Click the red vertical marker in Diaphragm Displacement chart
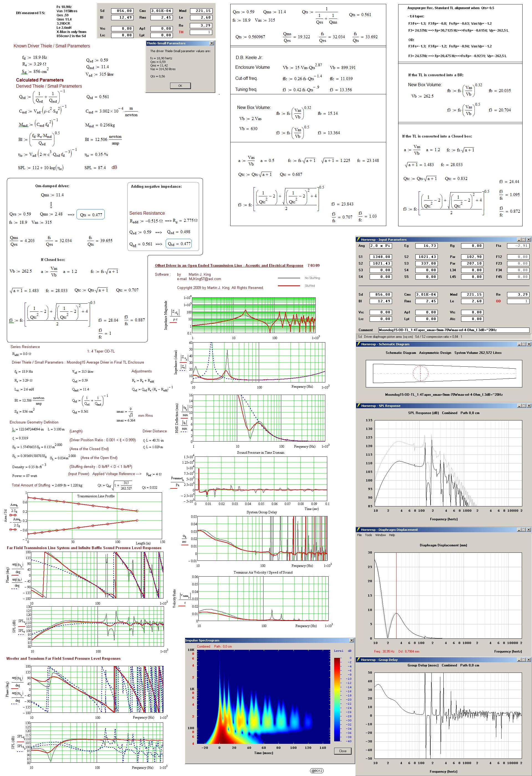This screenshot has width=532, height=776. [397, 595]
